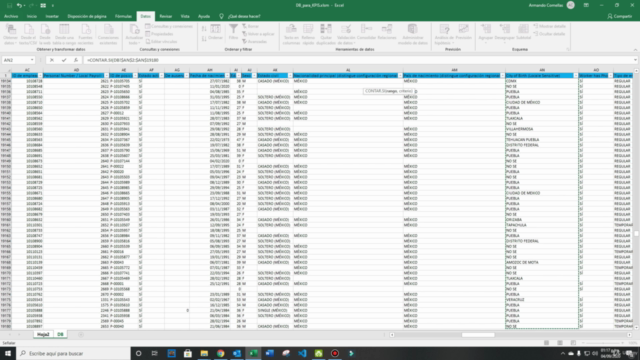Switch to the Inicio tab
The width and height of the screenshot is (640, 360).
[31, 16]
